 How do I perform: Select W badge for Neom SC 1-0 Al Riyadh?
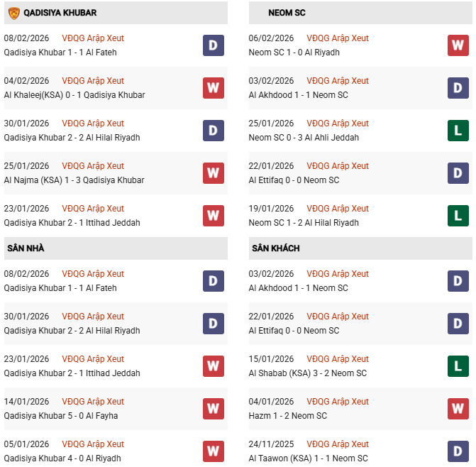tap(458, 45)
